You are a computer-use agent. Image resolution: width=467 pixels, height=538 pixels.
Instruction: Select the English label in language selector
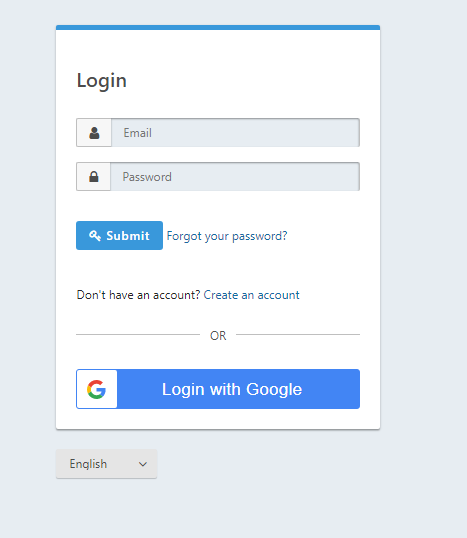88,464
